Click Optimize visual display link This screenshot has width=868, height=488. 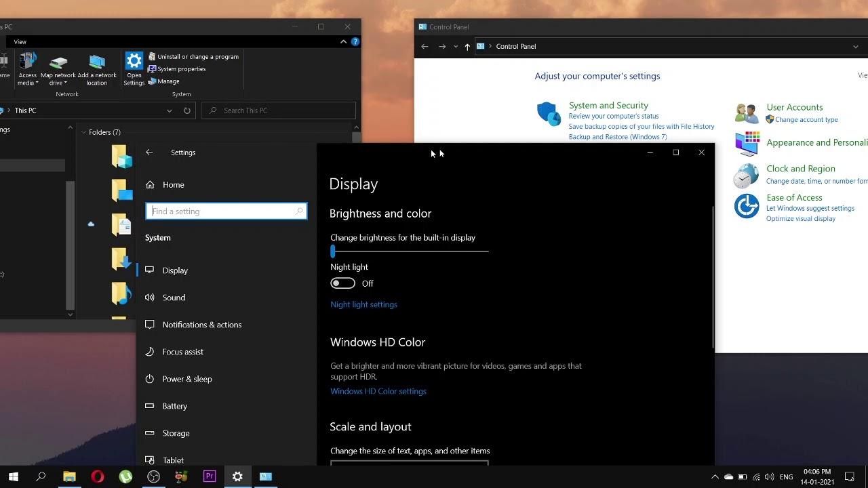tap(801, 219)
